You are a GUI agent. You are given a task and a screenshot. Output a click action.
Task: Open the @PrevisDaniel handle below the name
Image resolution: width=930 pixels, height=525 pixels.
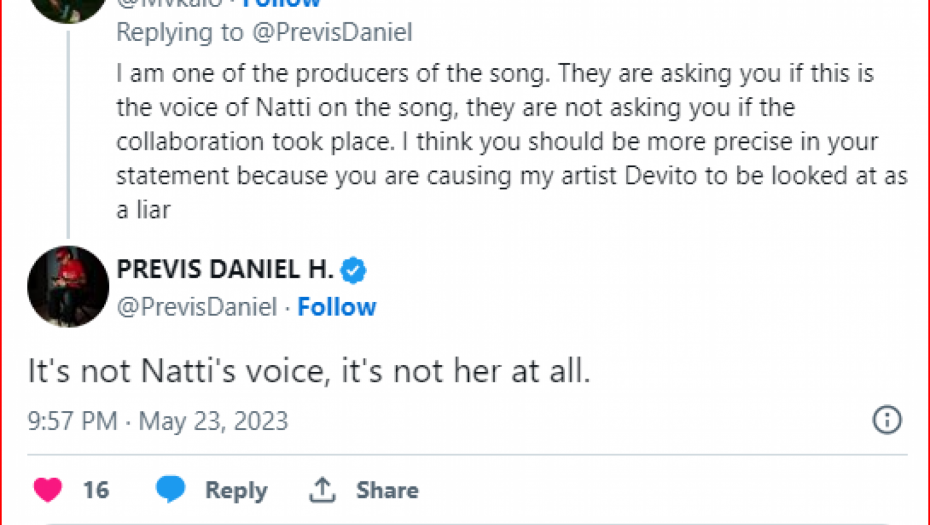pyautogui.click(x=196, y=307)
